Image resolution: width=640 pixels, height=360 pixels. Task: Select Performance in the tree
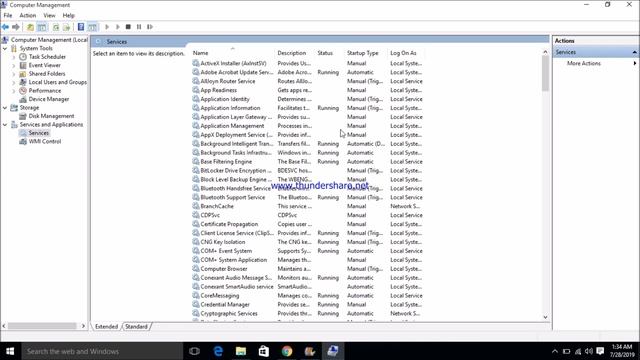click(45, 91)
